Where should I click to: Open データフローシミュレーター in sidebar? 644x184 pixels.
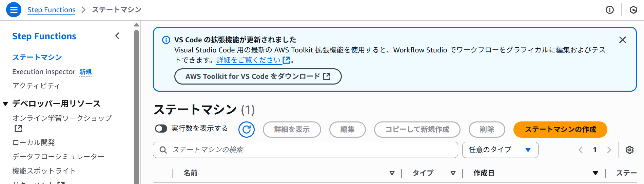(x=58, y=157)
